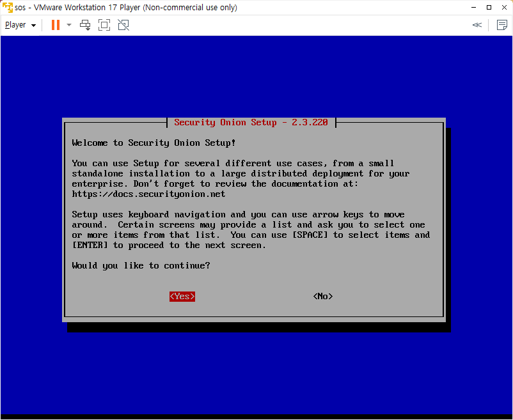Open the Player menu
Screen dimensions: 513x420
20,25
